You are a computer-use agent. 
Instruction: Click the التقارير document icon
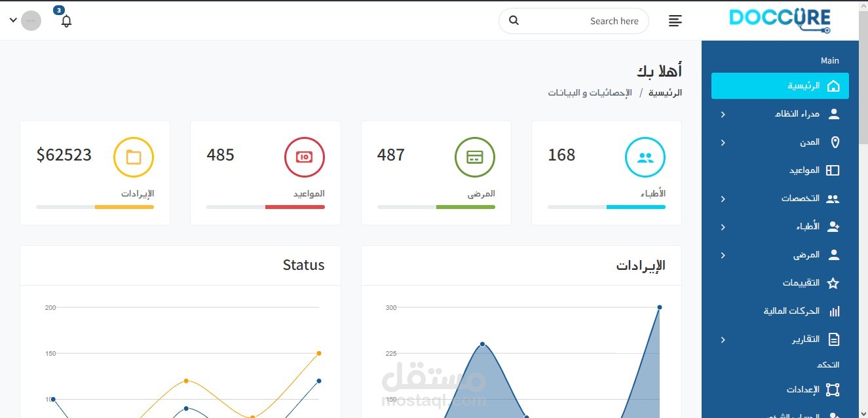pos(833,339)
